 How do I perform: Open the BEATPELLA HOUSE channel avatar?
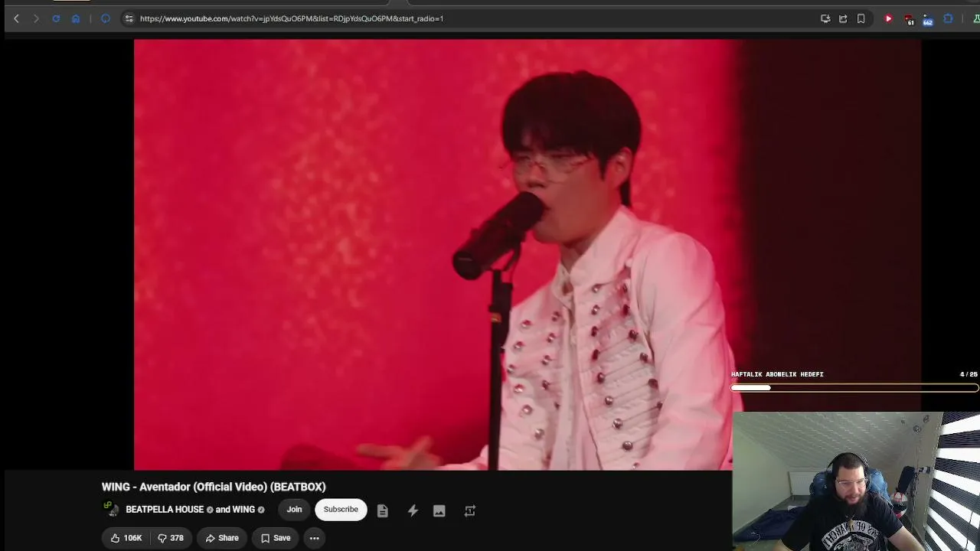(x=112, y=509)
